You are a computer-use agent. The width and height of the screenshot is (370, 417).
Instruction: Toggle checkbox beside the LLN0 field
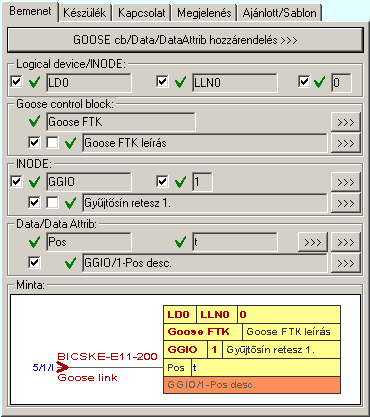click(x=162, y=81)
